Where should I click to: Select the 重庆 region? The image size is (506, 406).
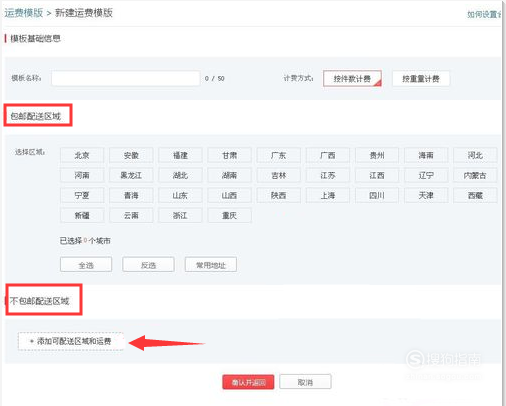click(x=229, y=215)
